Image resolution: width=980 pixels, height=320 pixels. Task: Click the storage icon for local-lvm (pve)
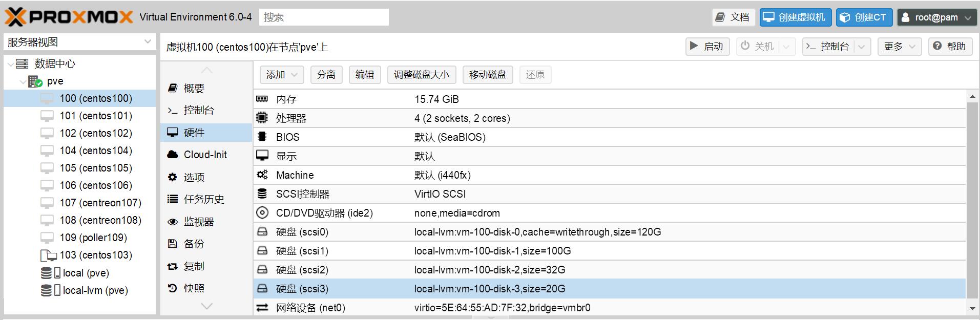(x=50, y=290)
